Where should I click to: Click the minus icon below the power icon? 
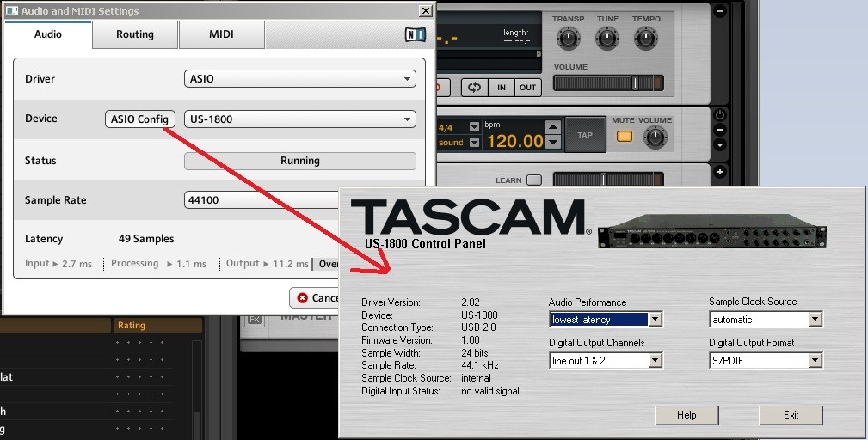point(720,131)
